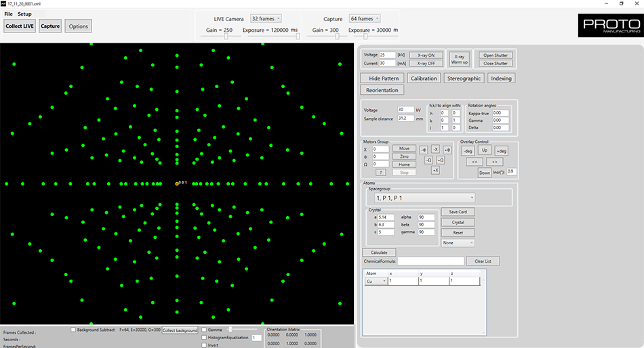
Task: Click Open Shutter
Action: point(496,55)
